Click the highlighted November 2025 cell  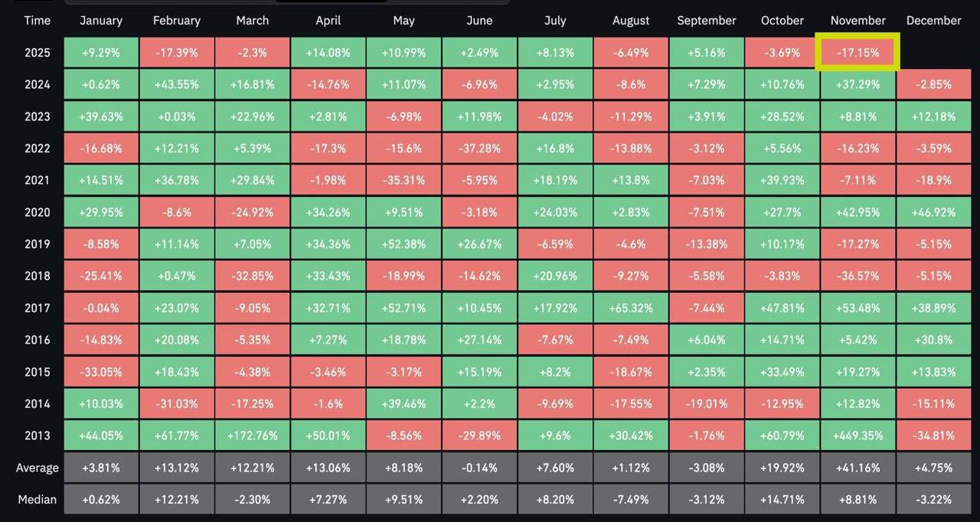[857, 53]
